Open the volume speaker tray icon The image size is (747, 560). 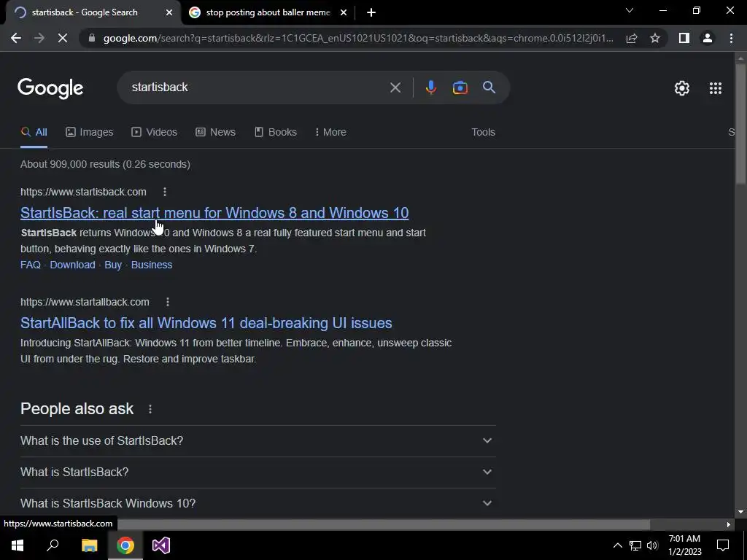(652, 545)
